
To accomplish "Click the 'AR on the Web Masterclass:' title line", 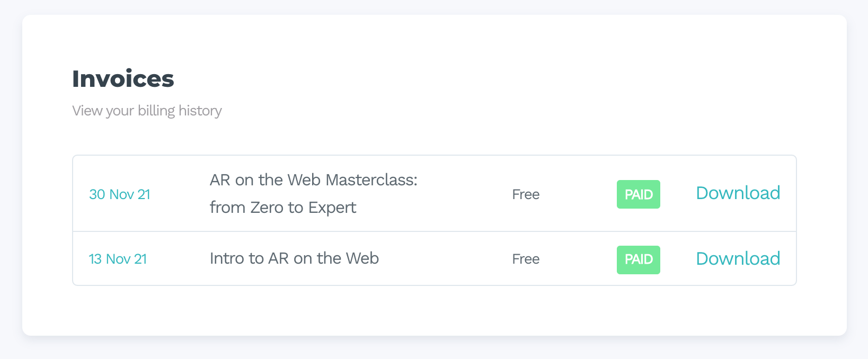I will 313,180.
